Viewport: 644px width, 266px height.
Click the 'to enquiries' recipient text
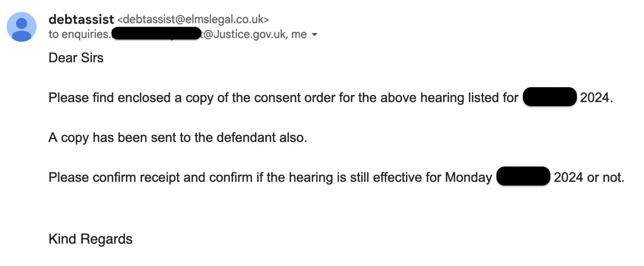coord(79,35)
